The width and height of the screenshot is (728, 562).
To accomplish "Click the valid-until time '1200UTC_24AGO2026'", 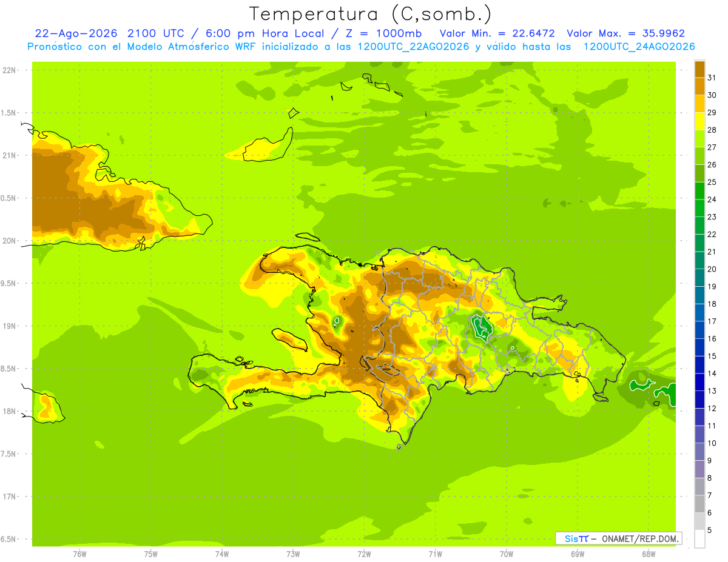I will click(x=639, y=47).
